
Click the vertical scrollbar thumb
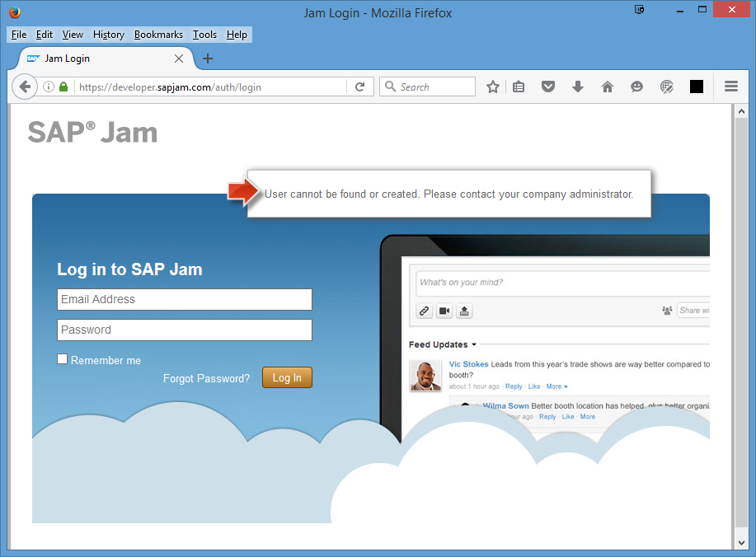point(741,323)
